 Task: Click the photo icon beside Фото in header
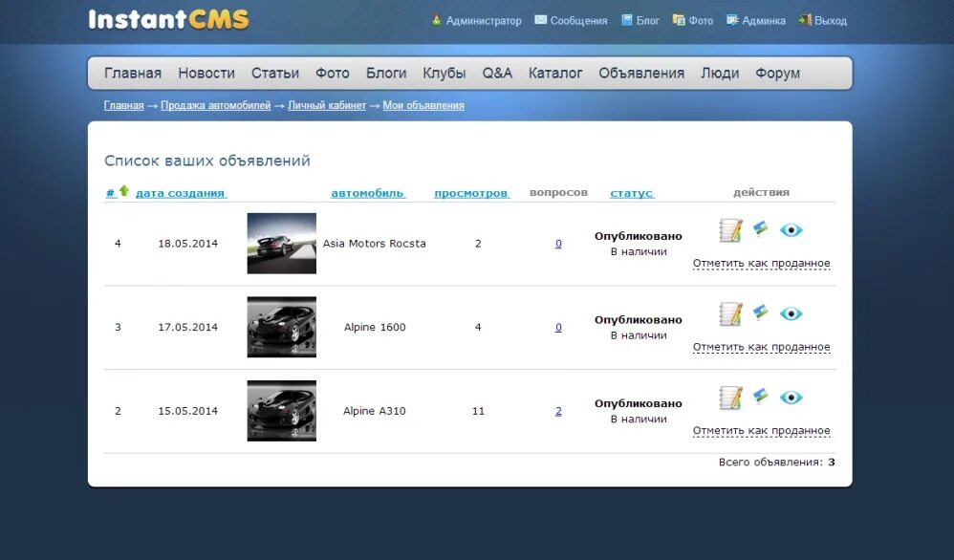679,20
